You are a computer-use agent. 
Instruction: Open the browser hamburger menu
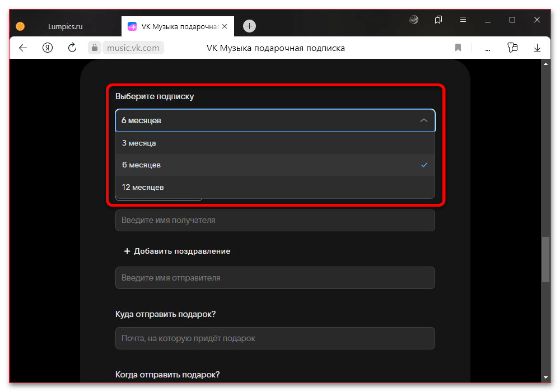463,20
